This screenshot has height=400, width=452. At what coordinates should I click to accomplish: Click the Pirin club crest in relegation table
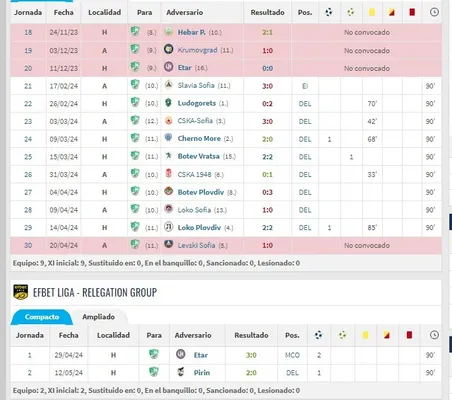(181, 372)
